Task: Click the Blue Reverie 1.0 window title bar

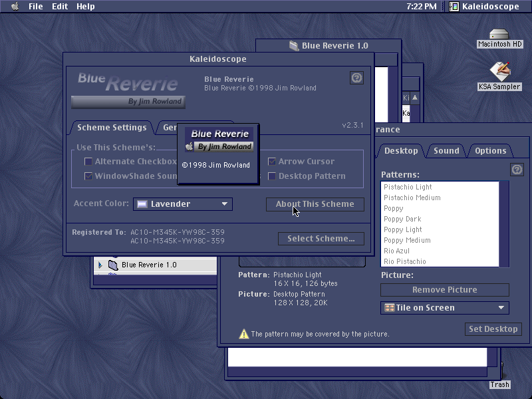Action: pyautogui.click(x=329, y=45)
